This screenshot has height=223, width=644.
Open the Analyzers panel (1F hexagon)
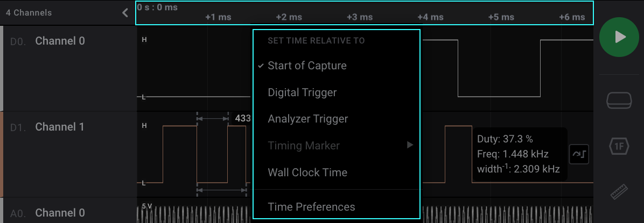tap(620, 146)
